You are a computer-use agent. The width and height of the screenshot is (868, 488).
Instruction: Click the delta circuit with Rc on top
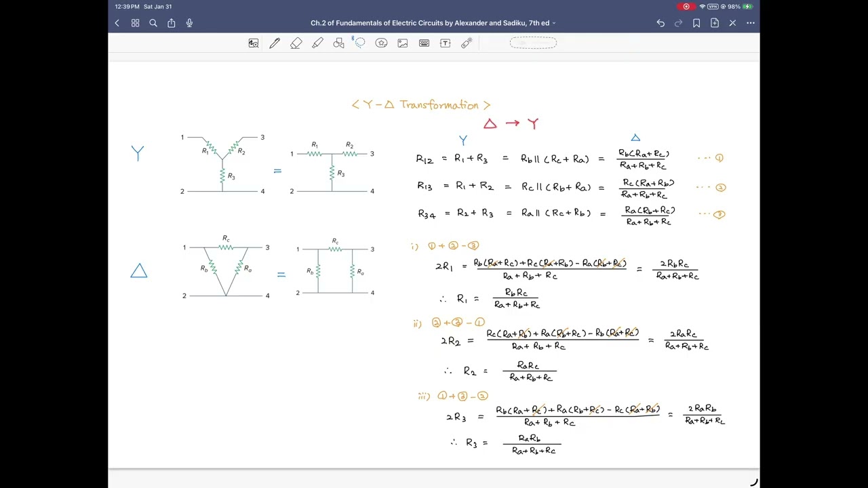tap(226, 267)
